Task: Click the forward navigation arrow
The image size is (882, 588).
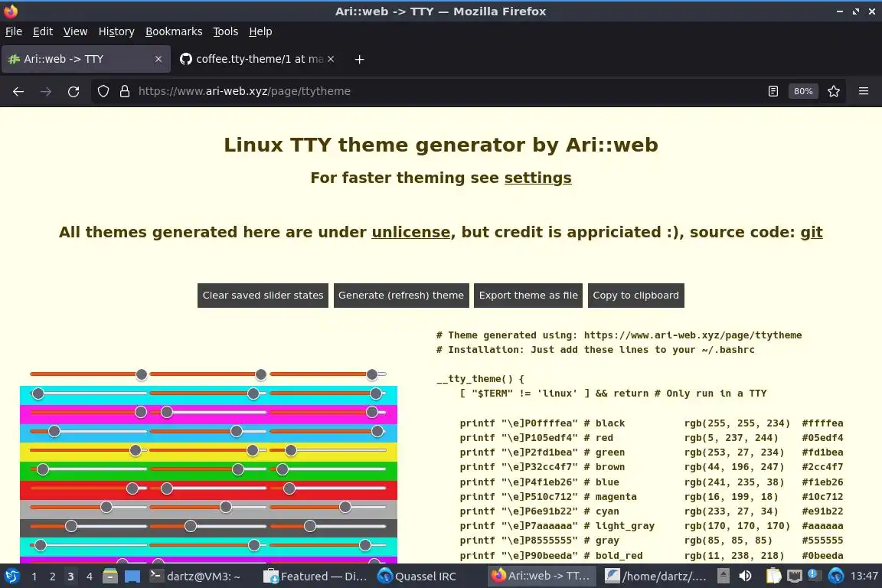Action: pyautogui.click(x=46, y=91)
